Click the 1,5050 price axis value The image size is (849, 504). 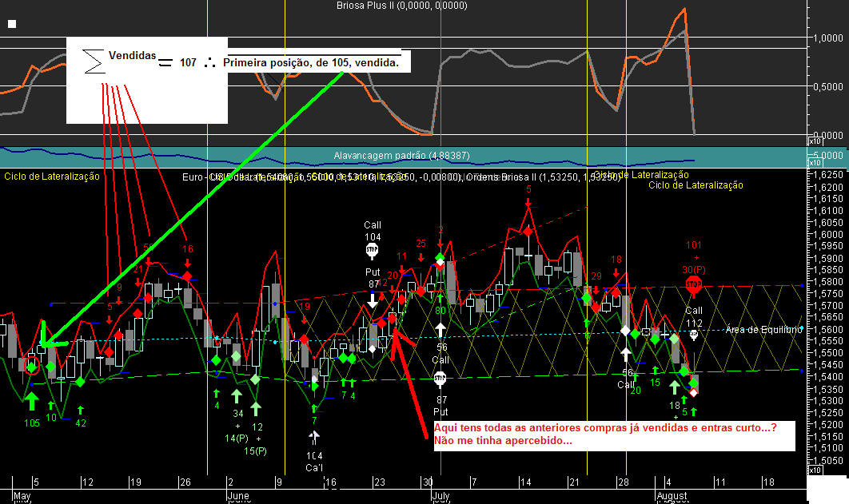[x=828, y=459]
